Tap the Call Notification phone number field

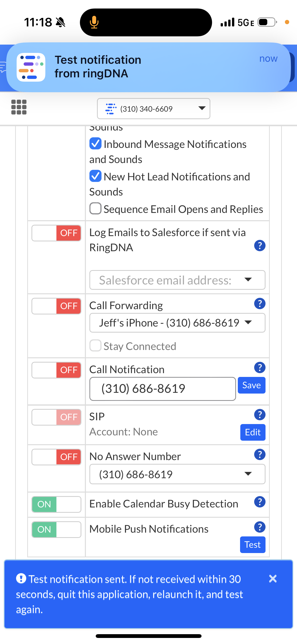click(162, 389)
